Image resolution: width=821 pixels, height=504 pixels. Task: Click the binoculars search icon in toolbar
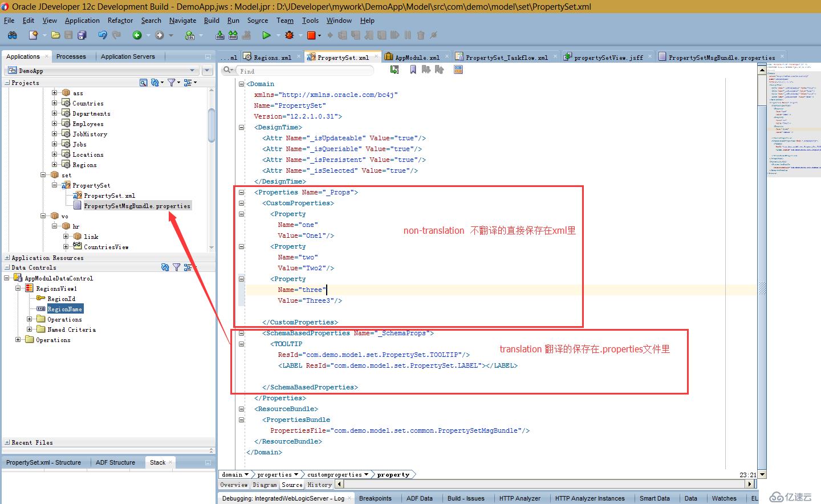(x=12, y=35)
